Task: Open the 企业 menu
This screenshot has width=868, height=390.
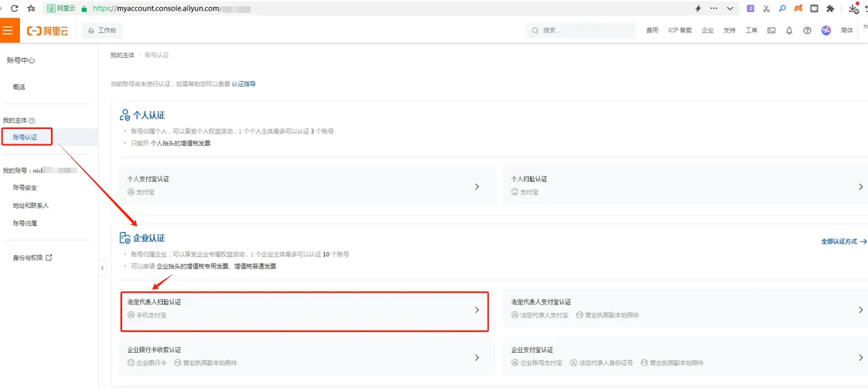Action: [x=707, y=30]
